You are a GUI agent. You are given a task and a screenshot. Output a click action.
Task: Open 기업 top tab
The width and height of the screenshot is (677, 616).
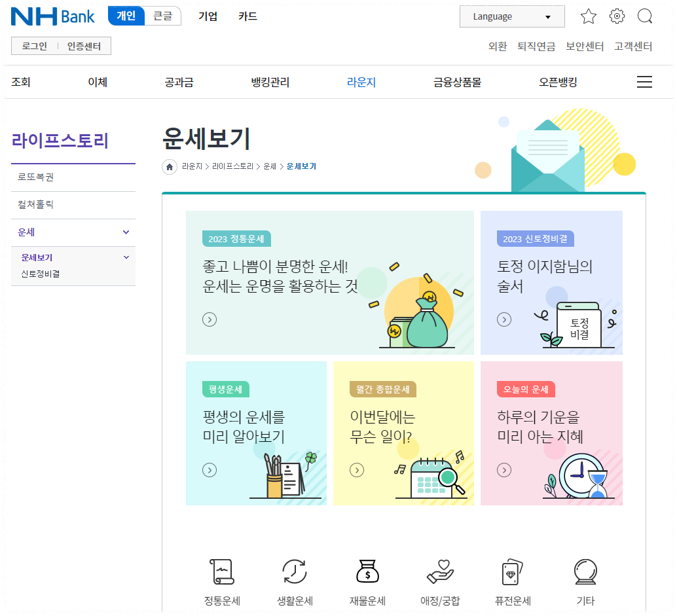pos(208,16)
